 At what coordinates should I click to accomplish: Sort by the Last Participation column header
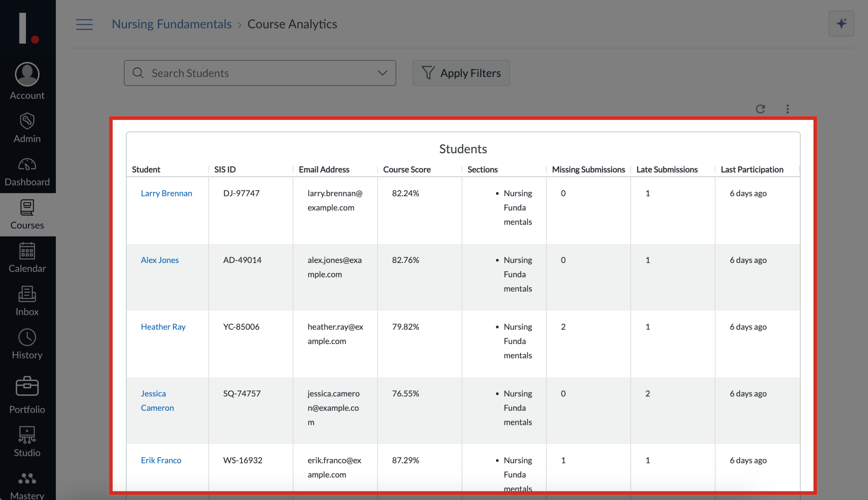coord(752,170)
